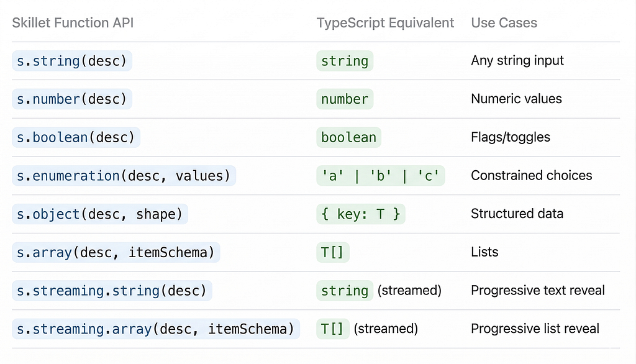Click 'Any string input' use case text
Image resolution: width=636 pixels, height=364 pixels.
click(x=517, y=60)
